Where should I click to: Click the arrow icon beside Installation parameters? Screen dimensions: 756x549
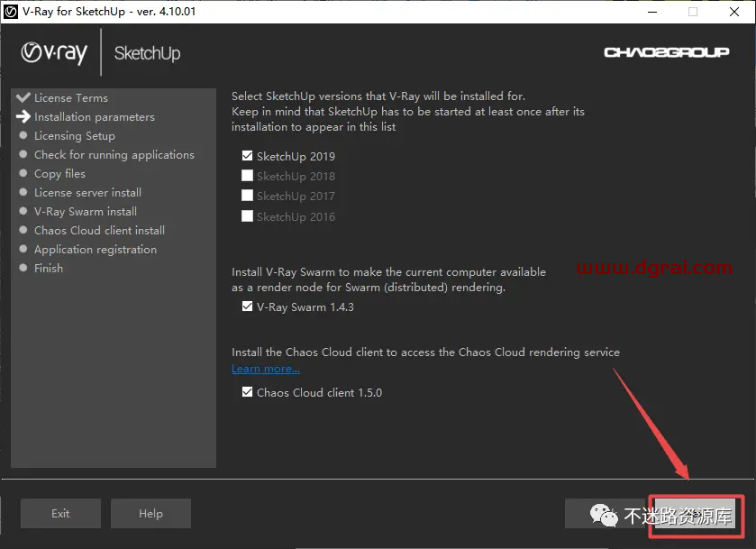[23, 116]
